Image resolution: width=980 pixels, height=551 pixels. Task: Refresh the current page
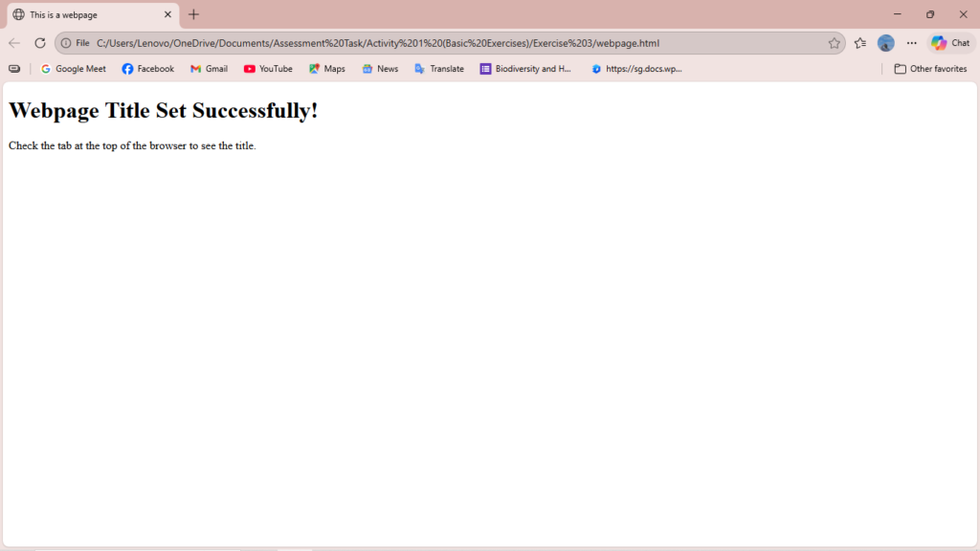point(40,43)
